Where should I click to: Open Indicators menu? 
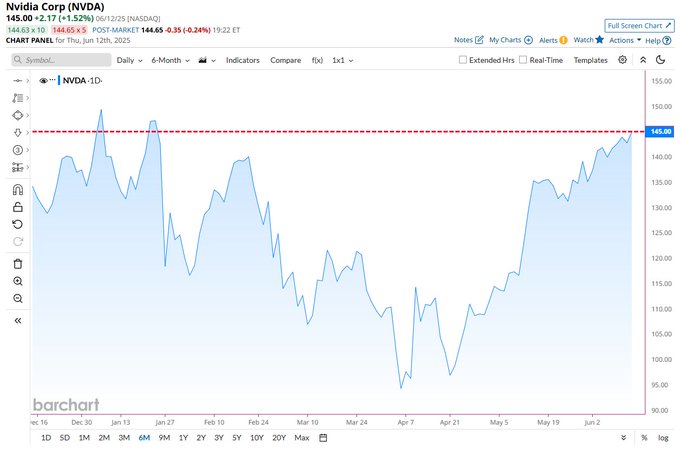pyautogui.click(x=242, y=60)
